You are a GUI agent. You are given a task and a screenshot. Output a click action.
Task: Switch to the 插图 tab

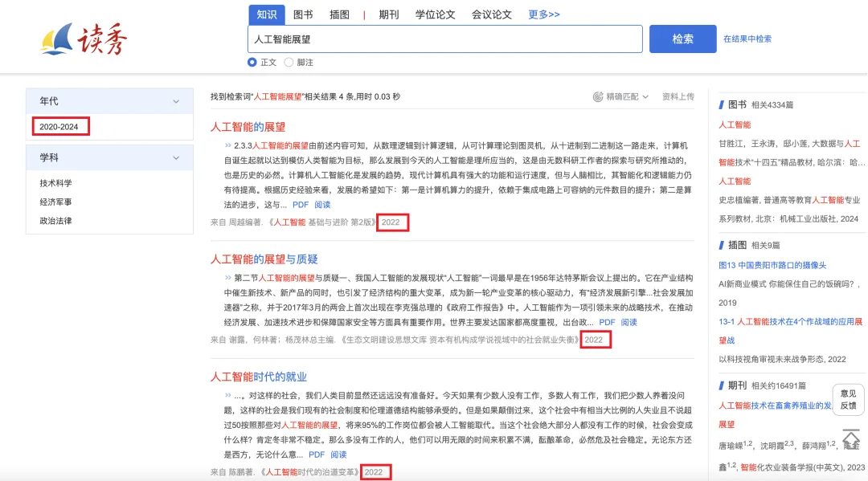339,15
